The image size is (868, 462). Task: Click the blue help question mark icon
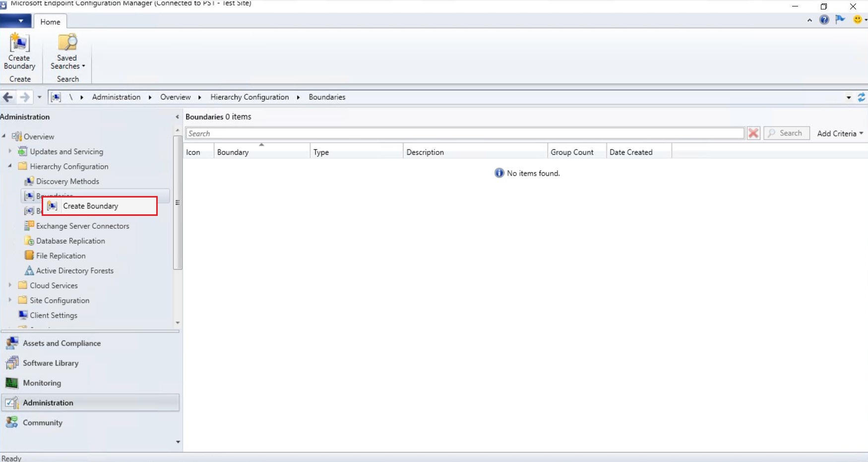pyautogui.click(x=824, y=20)
